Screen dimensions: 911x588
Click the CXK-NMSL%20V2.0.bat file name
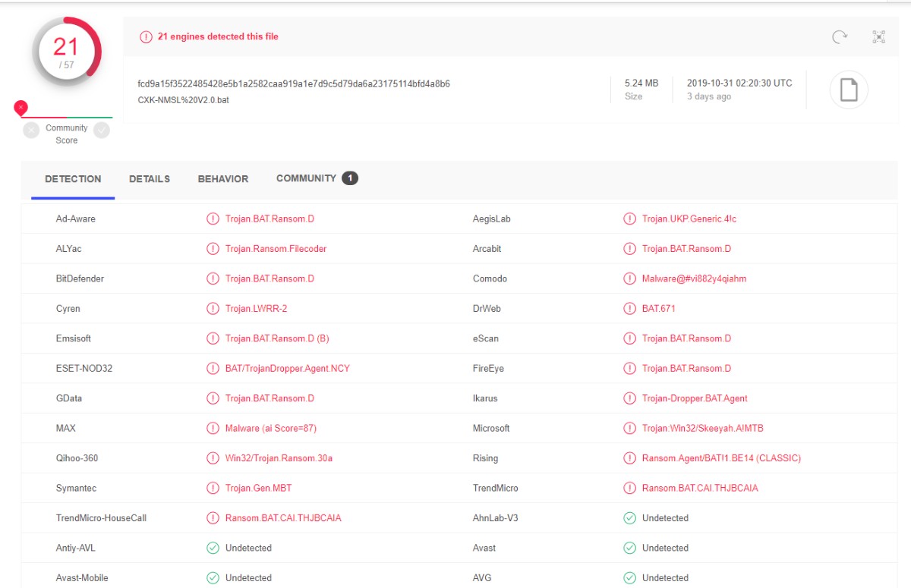coord(183,100)
